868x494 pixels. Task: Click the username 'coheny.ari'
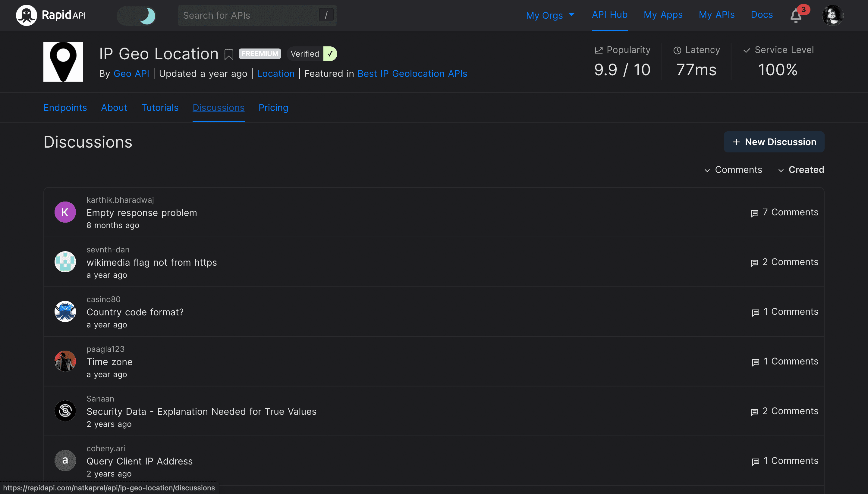coord(105,448)
